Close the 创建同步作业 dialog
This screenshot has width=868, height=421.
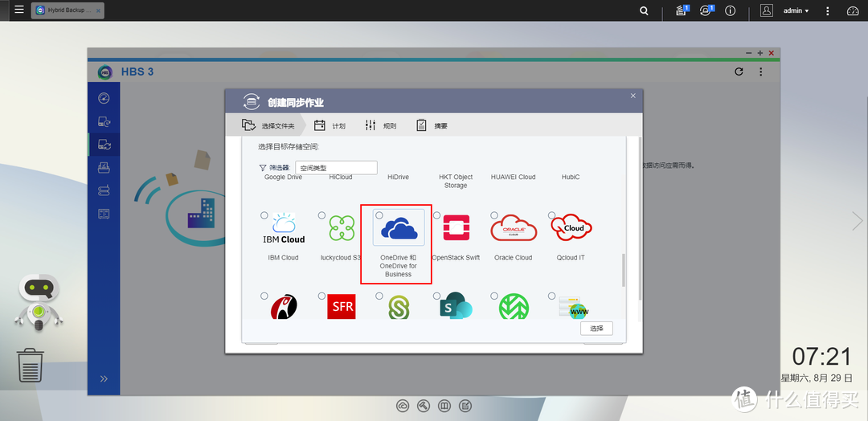[x=633, y=96]
